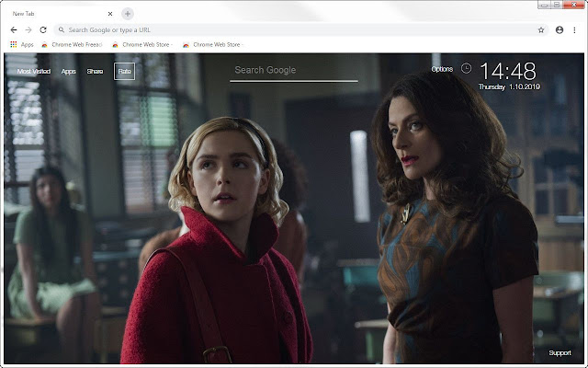Close the New Tab tab
This screenshot has height=368, width=588.
[x=110, y=14]
